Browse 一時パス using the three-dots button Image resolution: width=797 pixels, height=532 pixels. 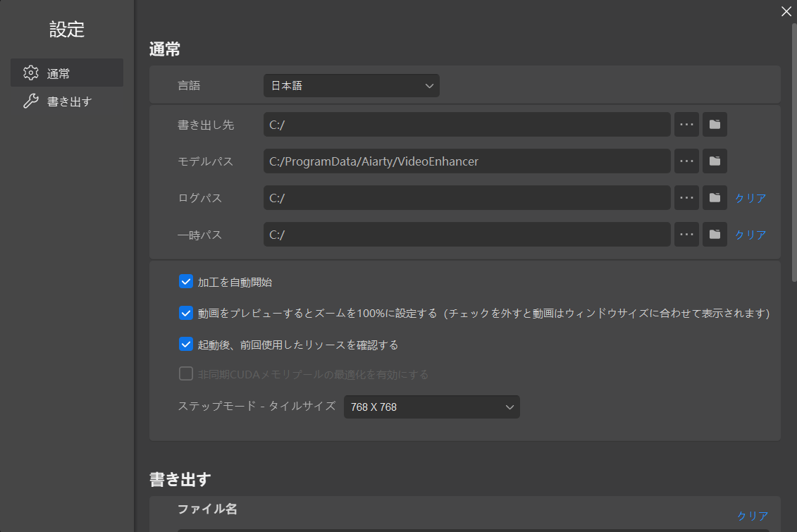[x=686, y=235]
